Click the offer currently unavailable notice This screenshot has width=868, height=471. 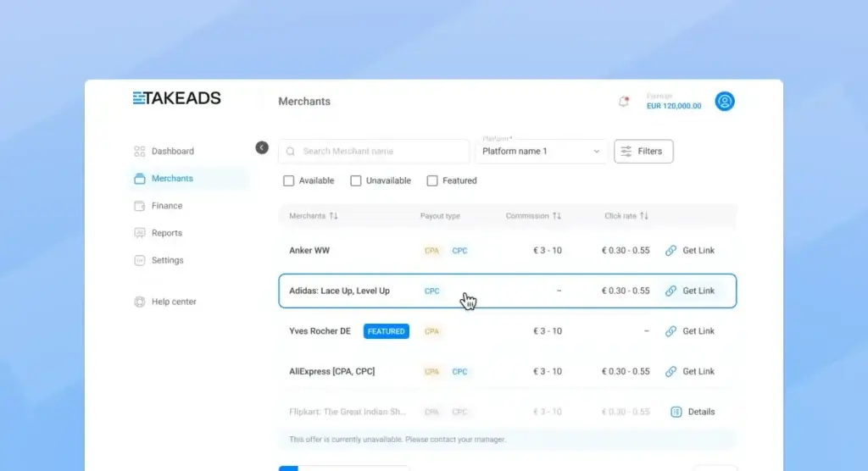pos(398,440)
